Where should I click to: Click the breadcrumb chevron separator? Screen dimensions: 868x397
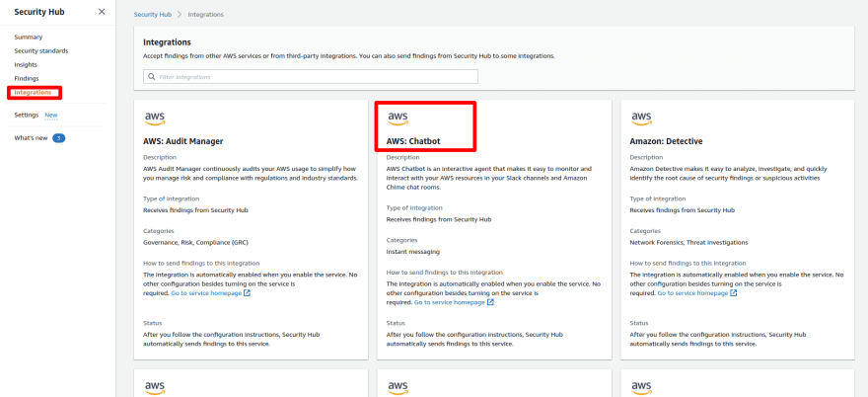[180, 15]
